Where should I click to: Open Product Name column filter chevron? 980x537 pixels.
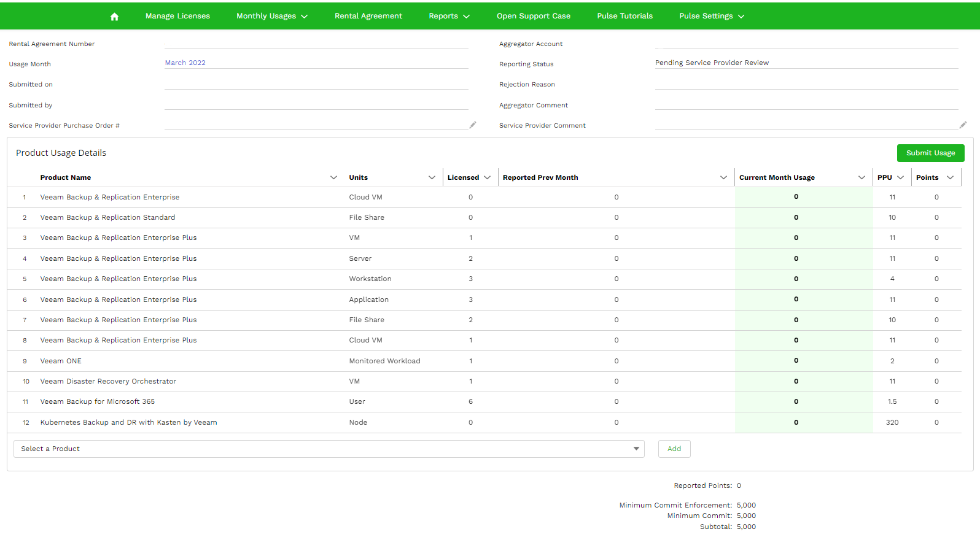coord(333,178)
